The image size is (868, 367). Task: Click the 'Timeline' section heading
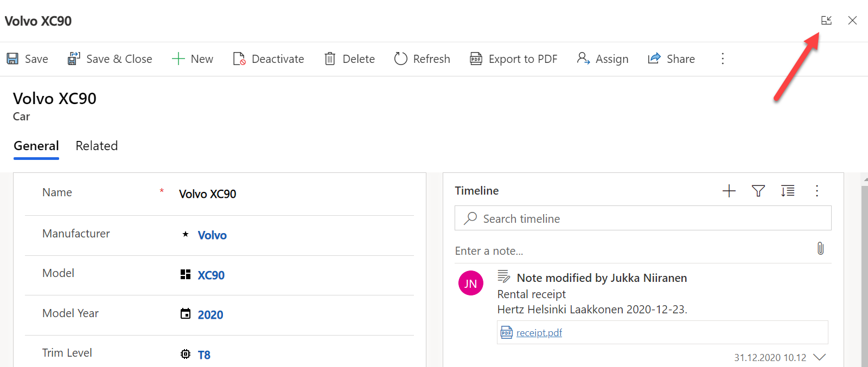click(x=477, y=191)
